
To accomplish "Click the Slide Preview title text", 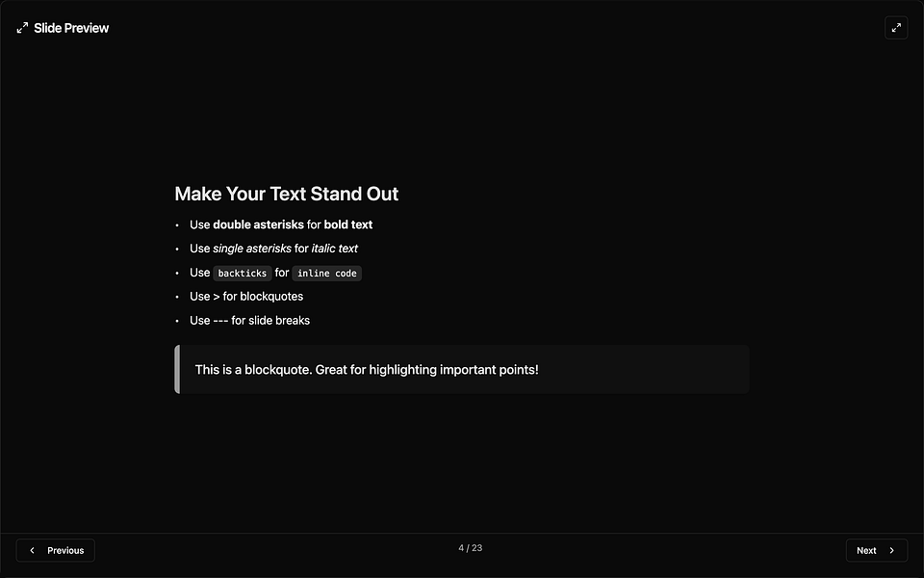I will pyautogui.click(x=71, y=28).
